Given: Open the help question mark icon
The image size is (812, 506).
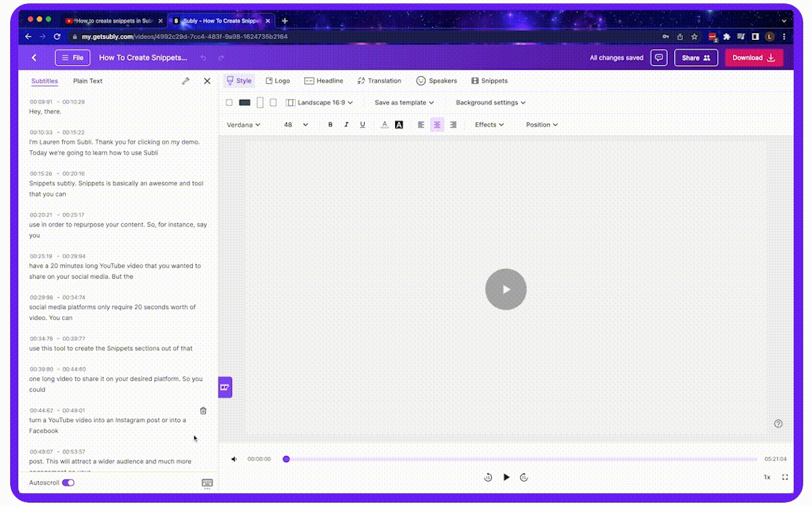Looking at the screenshot, I should [x=778, y=423].
